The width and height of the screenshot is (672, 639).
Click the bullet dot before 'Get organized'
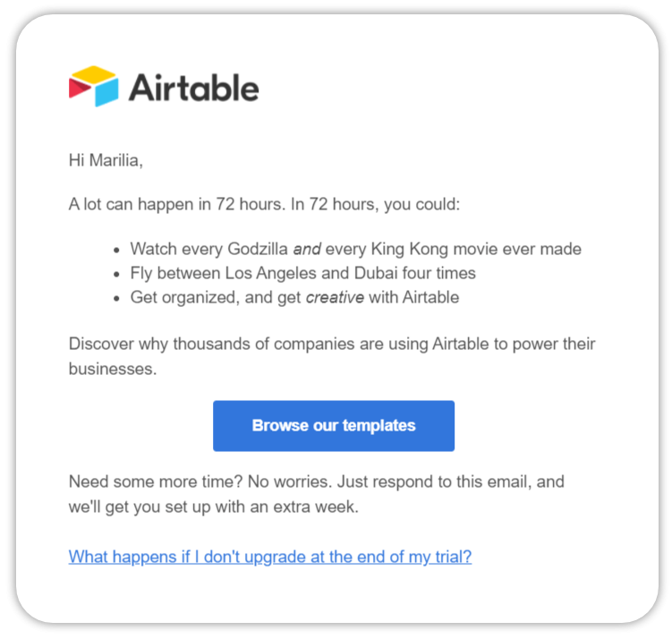pyautogui.click(x=116, y=299)
